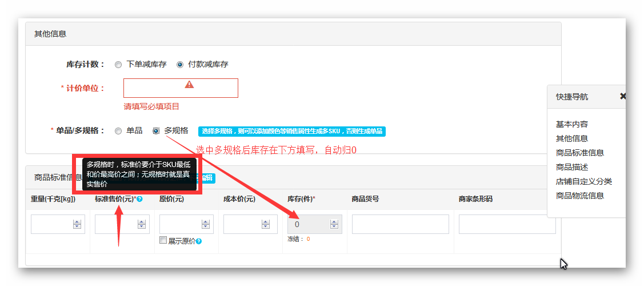Click the 商家条形码 column header
The height and width of the screenshot is (286, 644).
[475, 199]
